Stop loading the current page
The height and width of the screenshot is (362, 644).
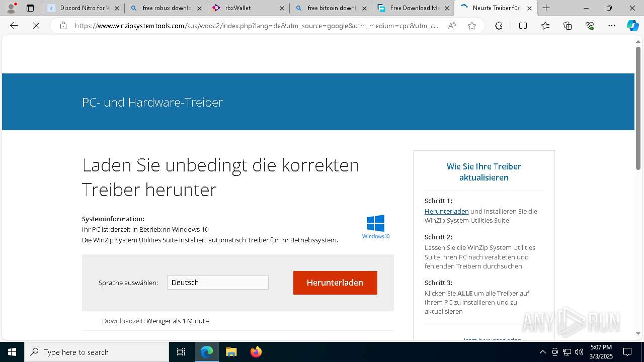[x=36, y=26]
